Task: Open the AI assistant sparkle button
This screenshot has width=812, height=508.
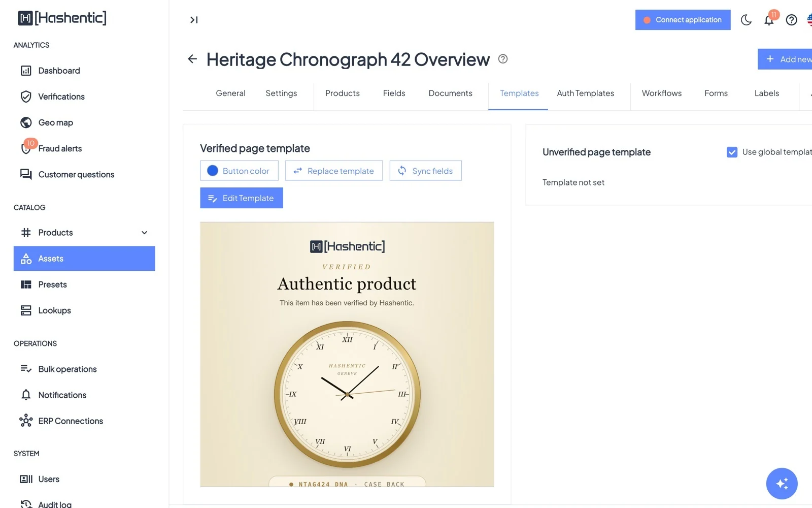Action: [782, 484]
